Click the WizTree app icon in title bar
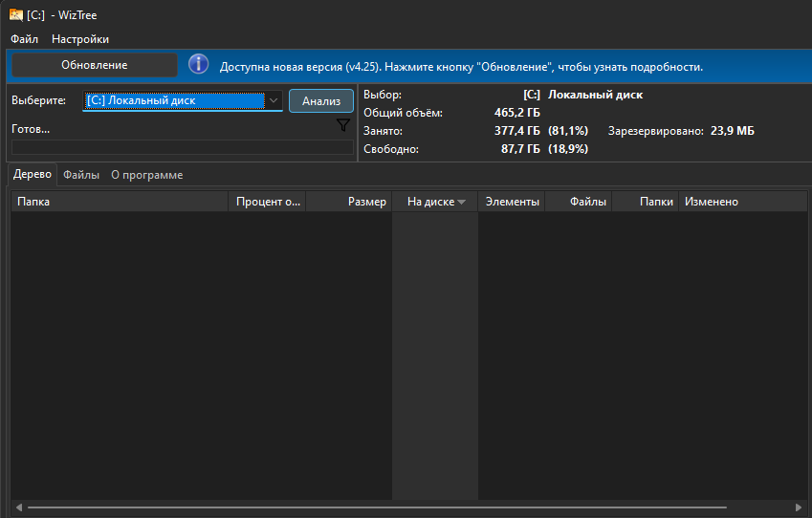 coord(16,14)
